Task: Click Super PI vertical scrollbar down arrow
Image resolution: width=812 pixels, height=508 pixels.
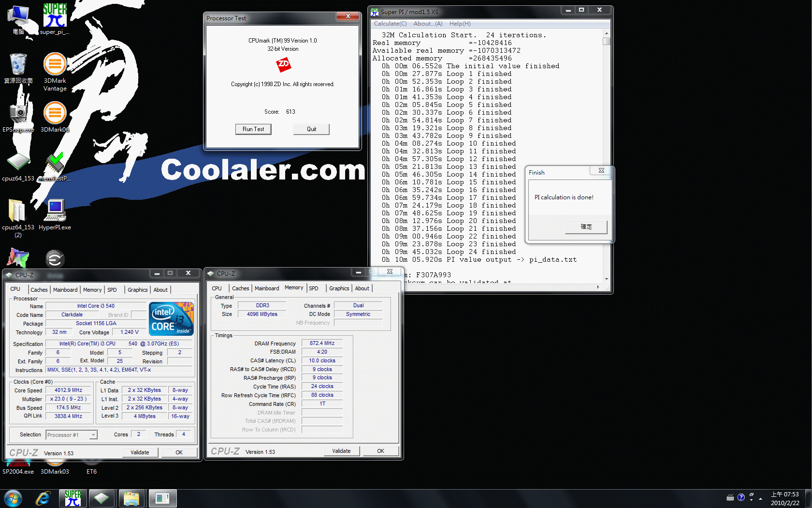Action: pos(607,279)
